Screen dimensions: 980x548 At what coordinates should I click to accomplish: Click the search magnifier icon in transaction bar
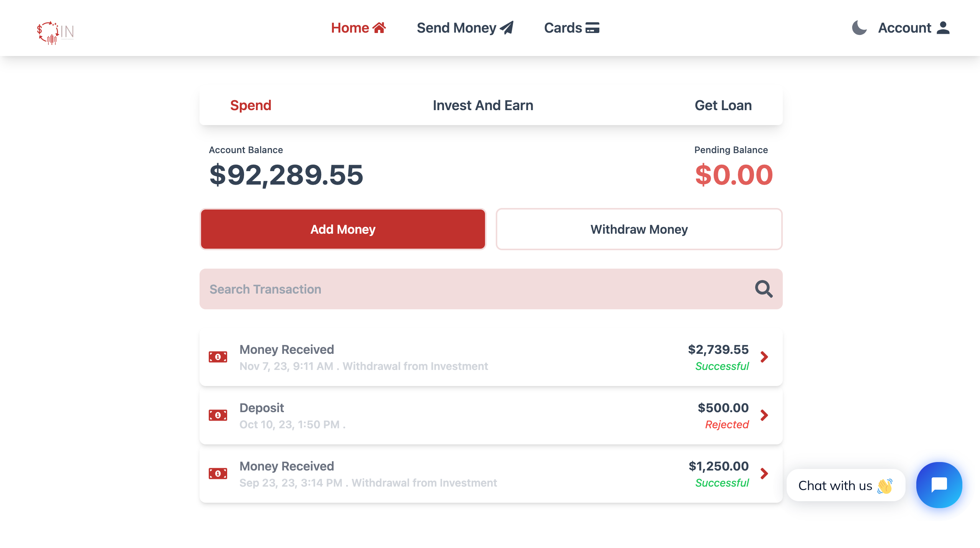pos(763,289)
